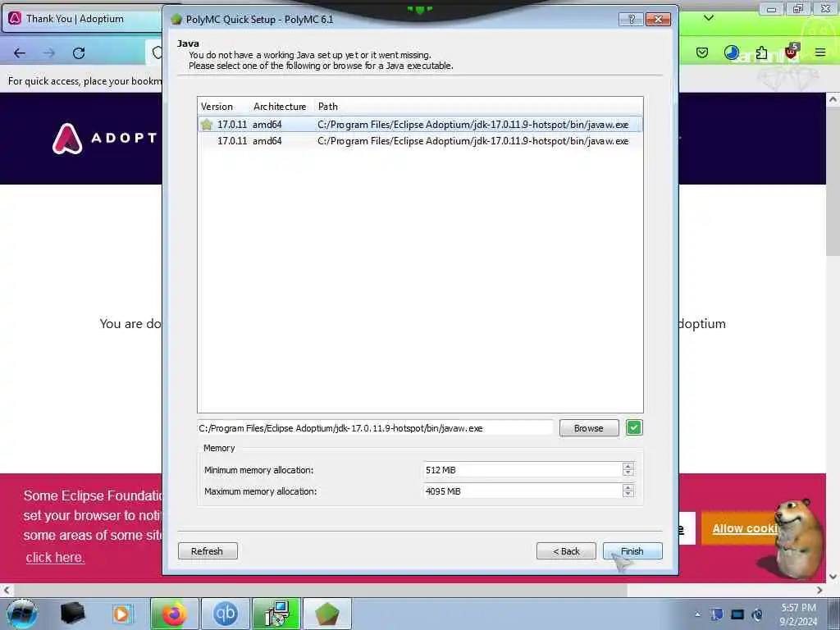Switch to qBittorrent in taskbar
Screen dimensions: 840x630
pos(226,614)
